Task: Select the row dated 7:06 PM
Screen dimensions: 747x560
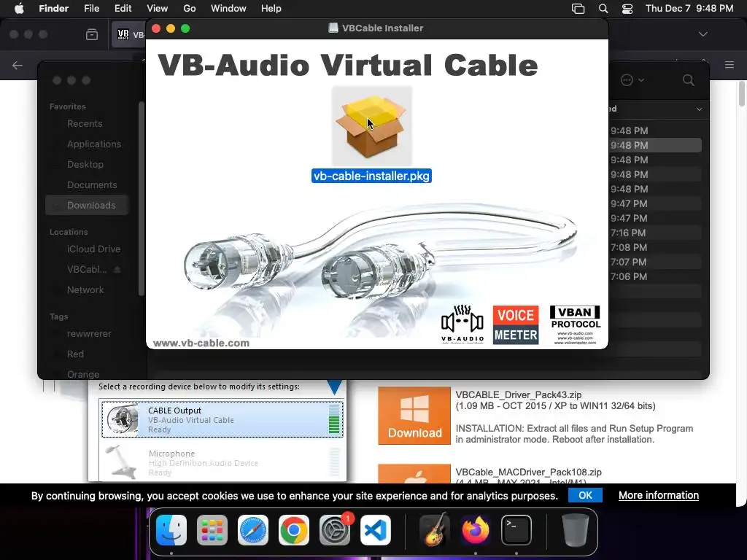Action: 655,276
